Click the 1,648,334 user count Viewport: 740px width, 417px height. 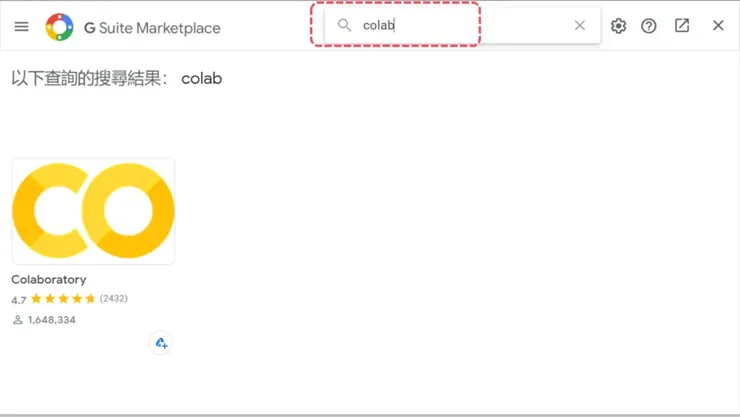coord(51,320)
